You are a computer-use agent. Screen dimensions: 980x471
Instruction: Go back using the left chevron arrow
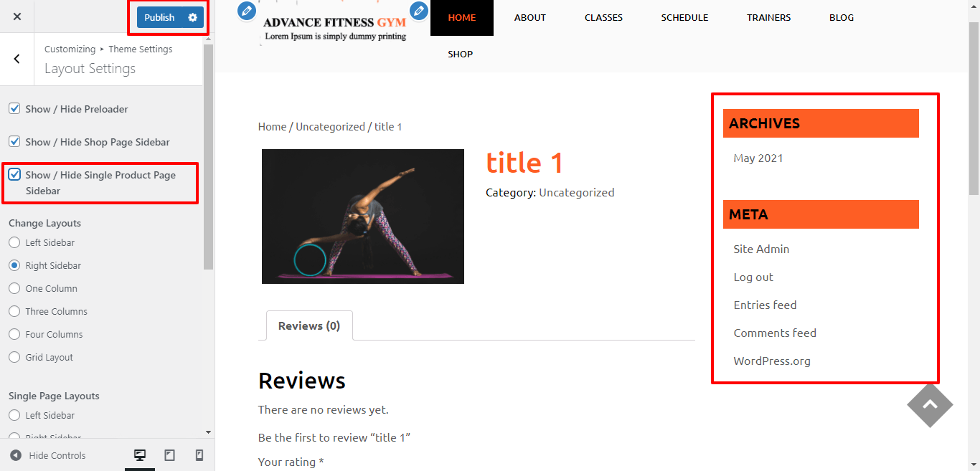[x=17, y=59]
